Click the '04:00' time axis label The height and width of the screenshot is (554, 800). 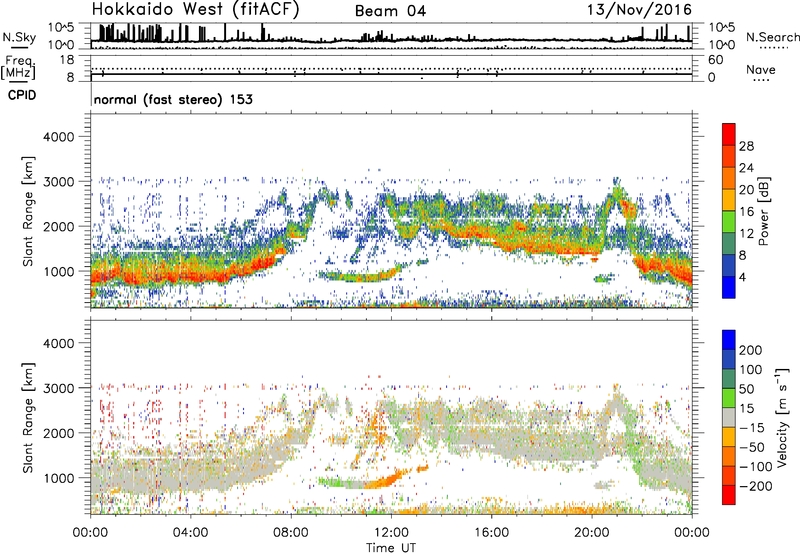190,533
